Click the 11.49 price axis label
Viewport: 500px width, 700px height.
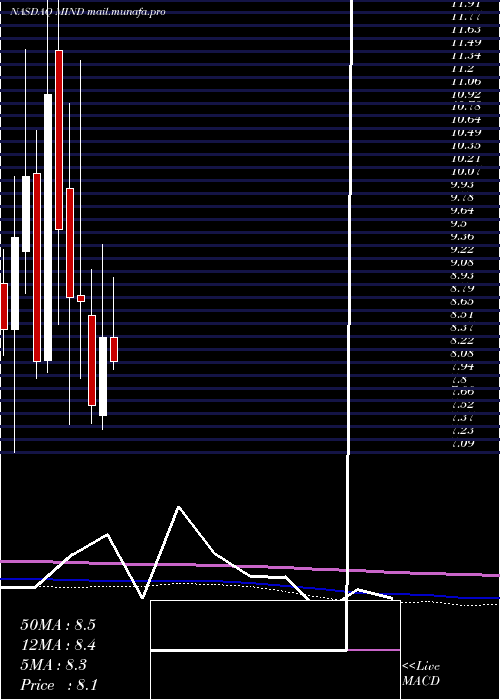pos(466,43)
